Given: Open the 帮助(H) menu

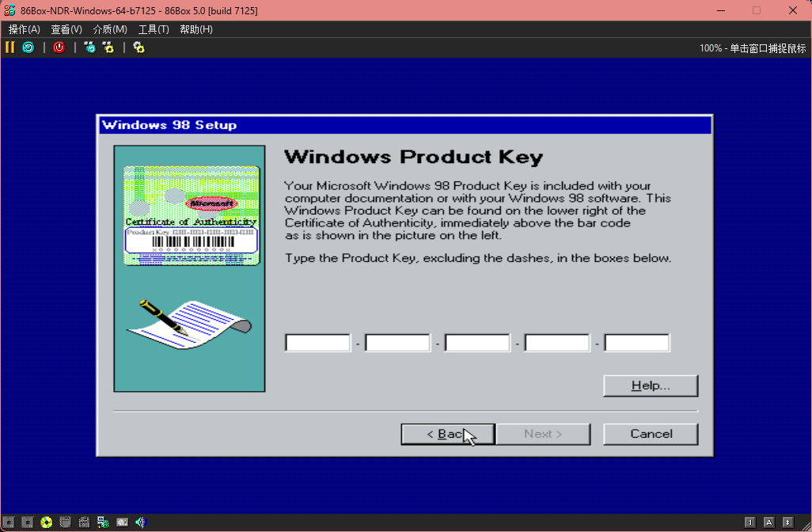Looking at the screenshot, I should (196, 29).
